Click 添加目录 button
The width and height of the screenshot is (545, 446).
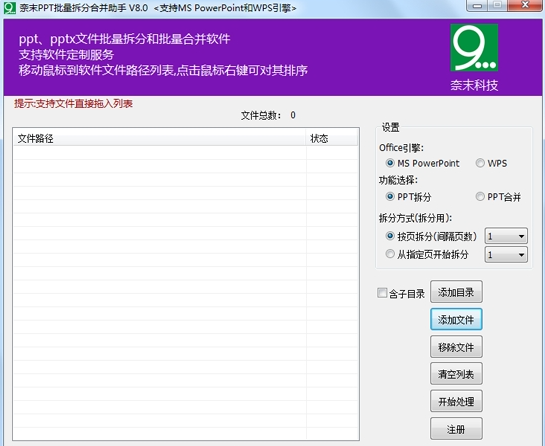456,292
